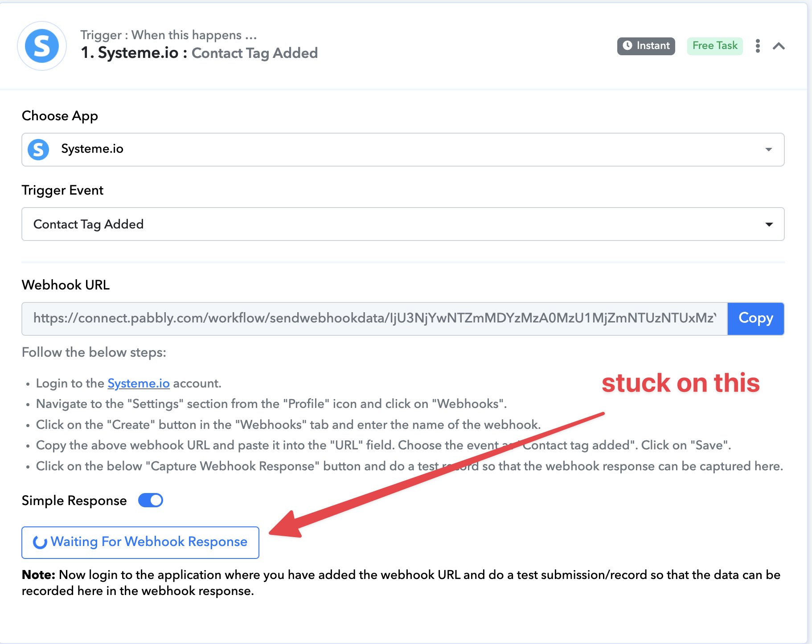Collapse the trigger step with chevron
Screen dimensions: 812x644
(x=779, y=46)
